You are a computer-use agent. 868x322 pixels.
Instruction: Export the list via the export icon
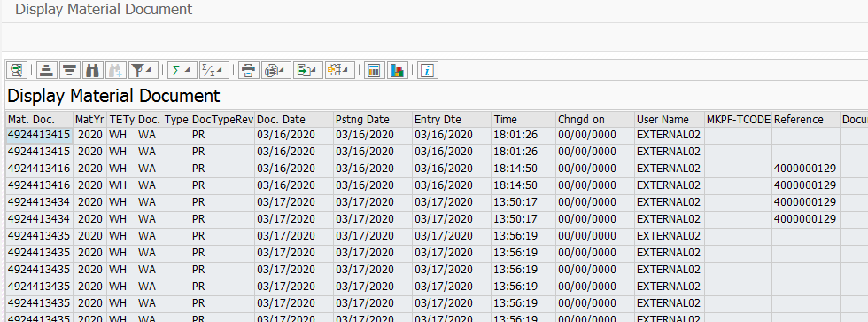304,70
